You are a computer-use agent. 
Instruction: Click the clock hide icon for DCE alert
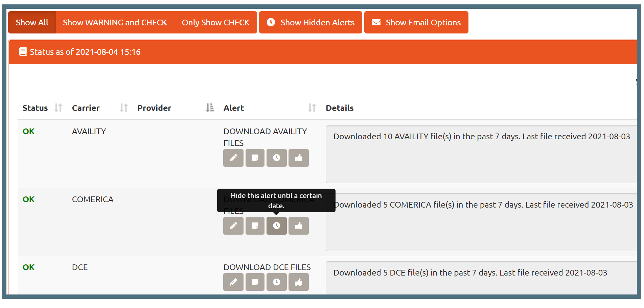click(x=276, y=282)
